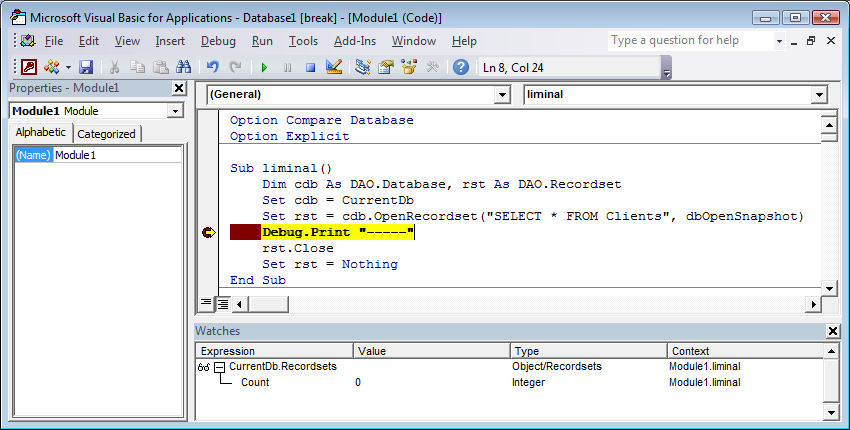Open the Tools menu
Screen dimensions: 850x430
coord(303,41)
